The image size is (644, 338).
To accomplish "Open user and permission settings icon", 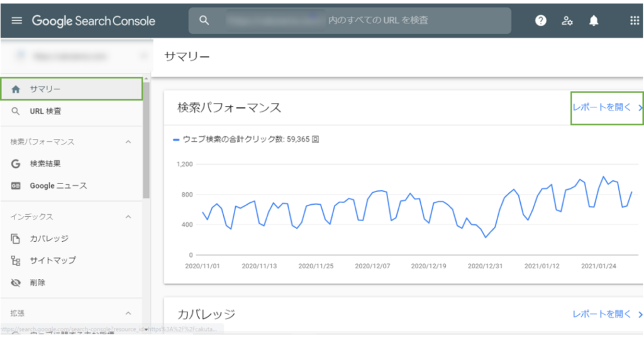I will click(567, 21).
